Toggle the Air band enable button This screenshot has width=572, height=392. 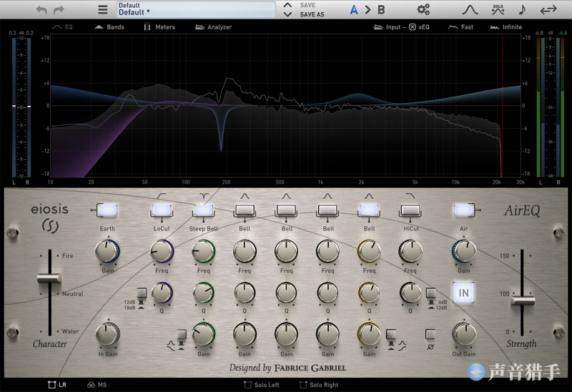pyautogui.click(x=463, y=210)
